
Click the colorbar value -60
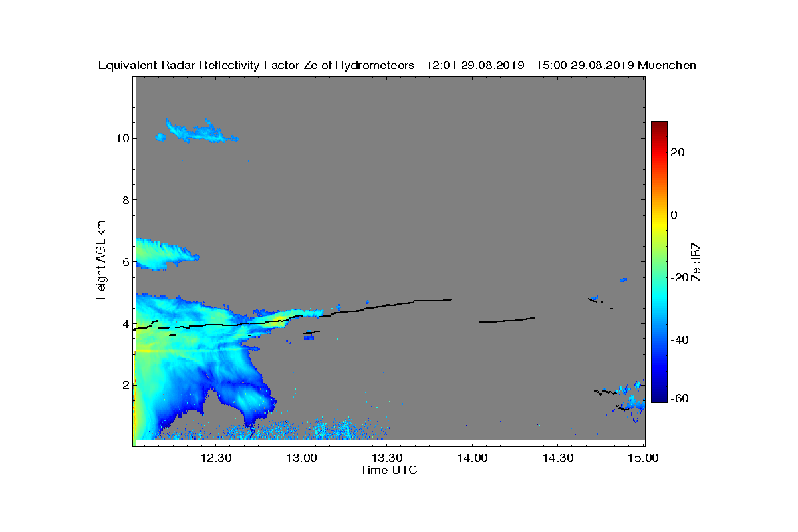(678, 398)
